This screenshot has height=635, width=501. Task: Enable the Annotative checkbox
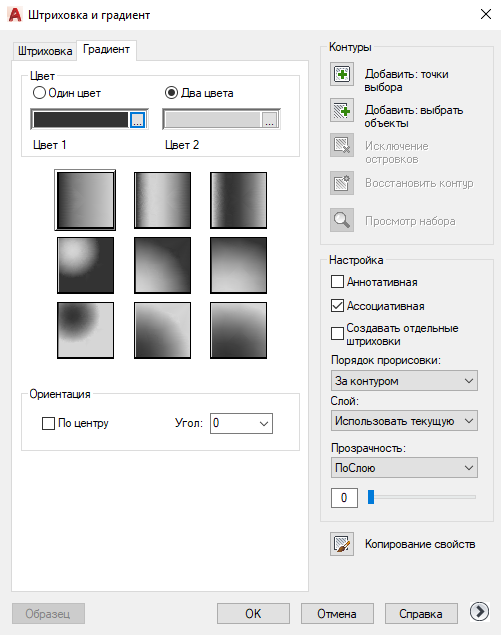337,281
